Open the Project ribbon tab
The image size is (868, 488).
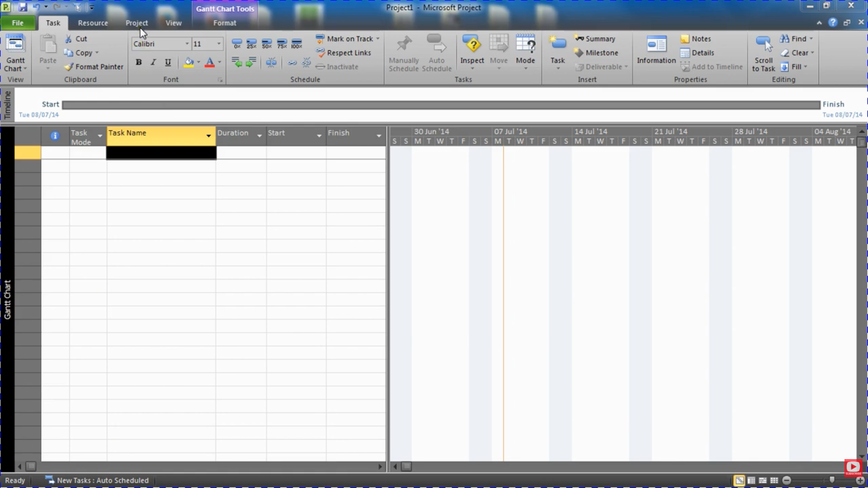(x=137, y=23)
